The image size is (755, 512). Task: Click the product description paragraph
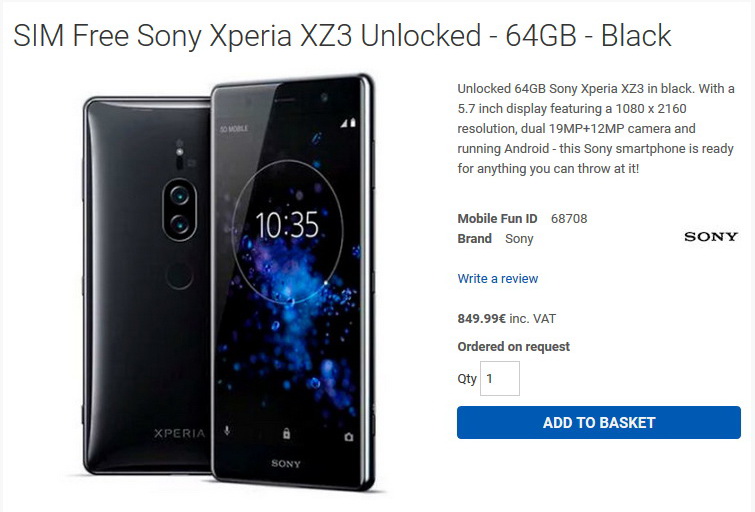pos(596,129)
